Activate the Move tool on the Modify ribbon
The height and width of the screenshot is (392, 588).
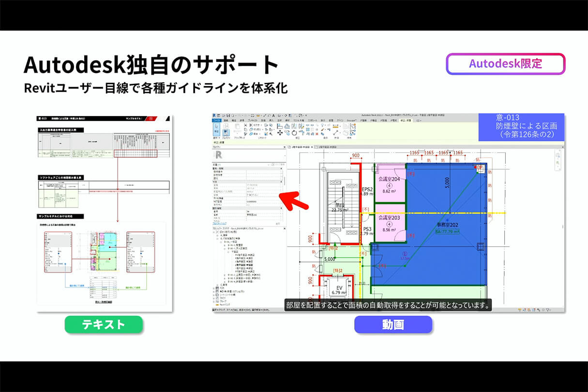(x=280, y=133)
